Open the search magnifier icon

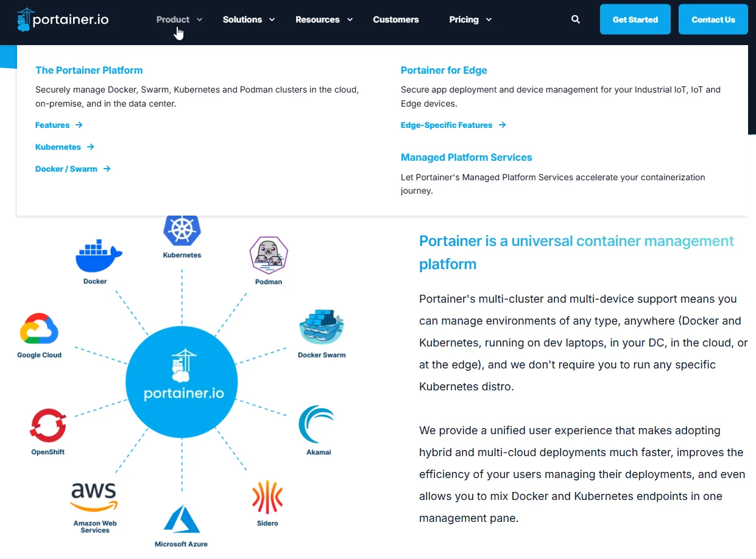pyautogui.click(x=576, y=19)
